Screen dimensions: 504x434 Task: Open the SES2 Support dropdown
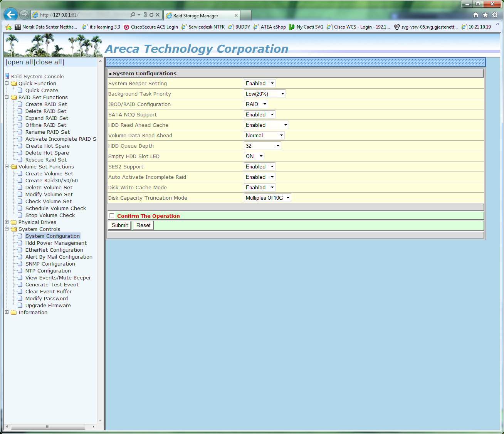(x=260, y=167)
